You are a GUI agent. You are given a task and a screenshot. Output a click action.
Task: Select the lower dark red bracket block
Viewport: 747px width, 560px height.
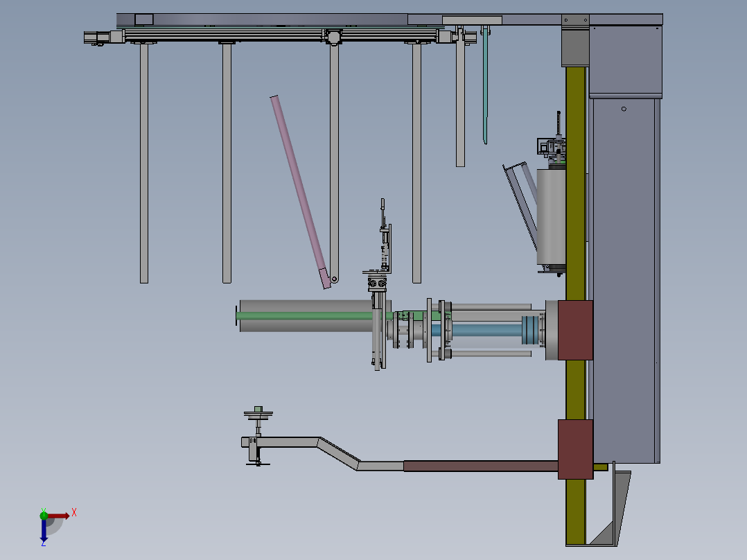click(575, 449)
